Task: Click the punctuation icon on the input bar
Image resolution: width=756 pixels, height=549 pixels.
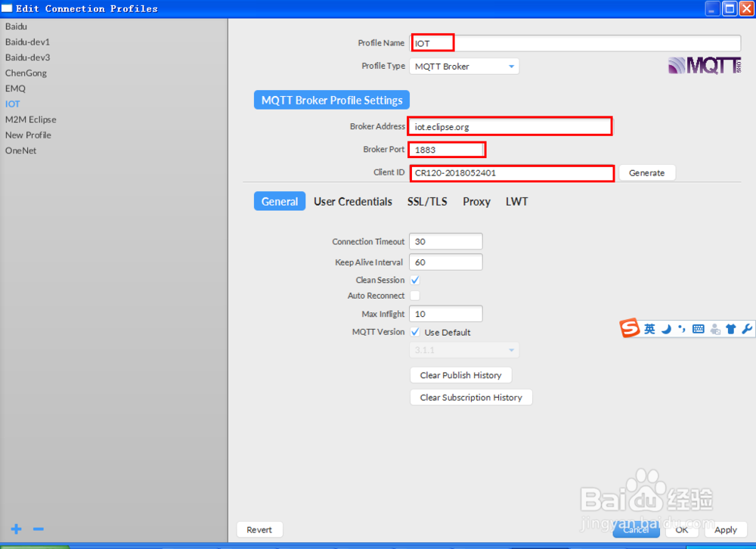Action: tap(681, 328)
